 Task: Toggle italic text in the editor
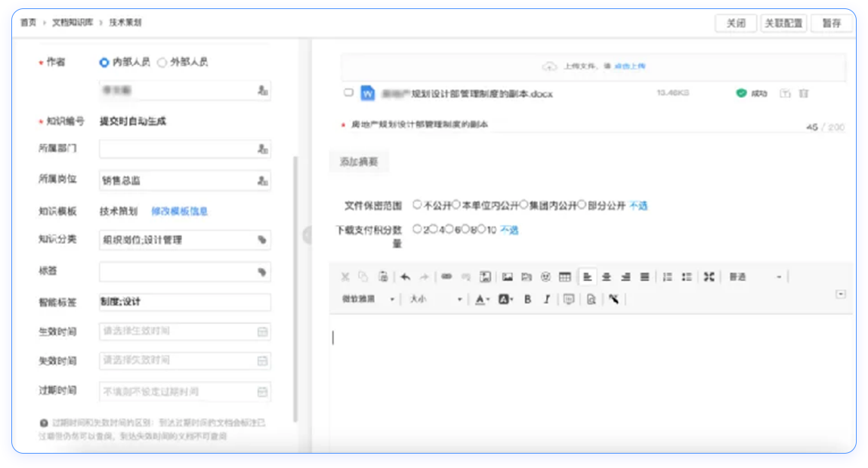pyautogui.click(x=546, y=300)
